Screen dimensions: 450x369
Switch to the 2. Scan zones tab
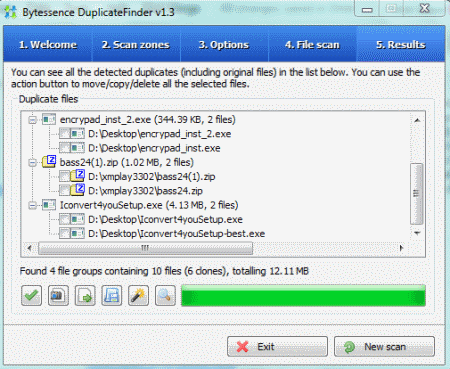[x=136, y=44]
